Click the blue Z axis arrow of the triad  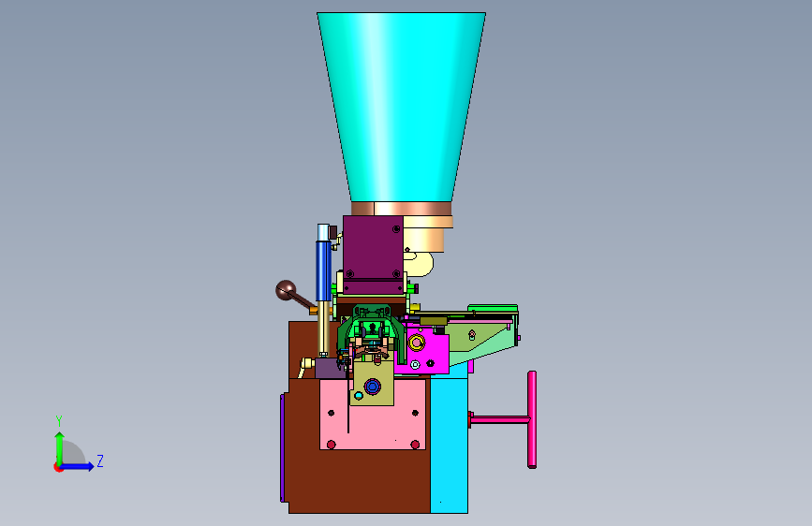(77, 466)
